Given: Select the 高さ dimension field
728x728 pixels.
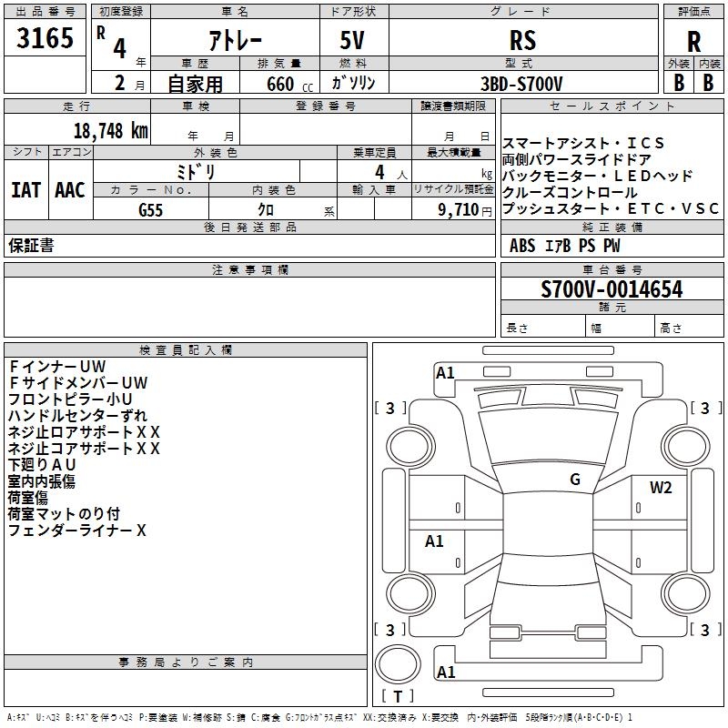Looking at the screenshot, I should click(x=689, y=326).
